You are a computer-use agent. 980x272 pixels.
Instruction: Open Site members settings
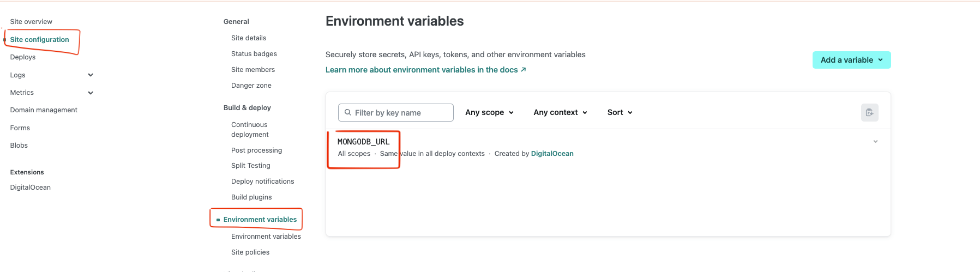(x=253, y=70)
